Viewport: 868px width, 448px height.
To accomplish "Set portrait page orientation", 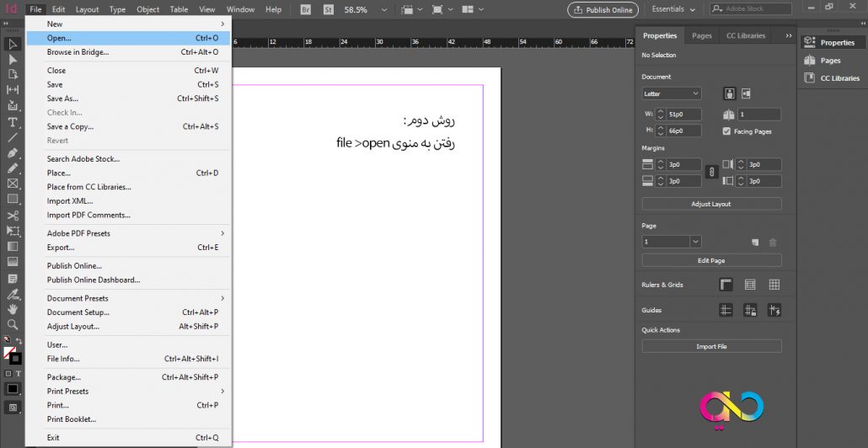I will [730, 93].
